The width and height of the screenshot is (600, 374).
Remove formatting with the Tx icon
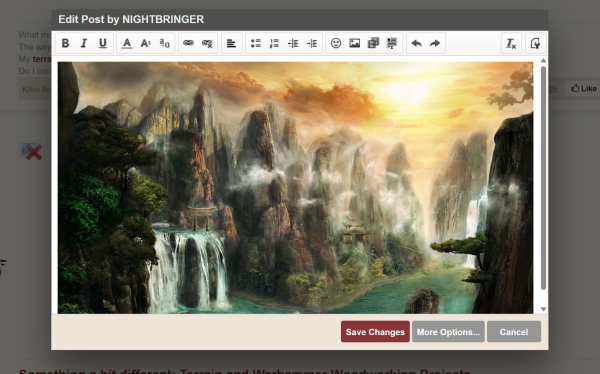pyautogui.click(x=511, y=43)
